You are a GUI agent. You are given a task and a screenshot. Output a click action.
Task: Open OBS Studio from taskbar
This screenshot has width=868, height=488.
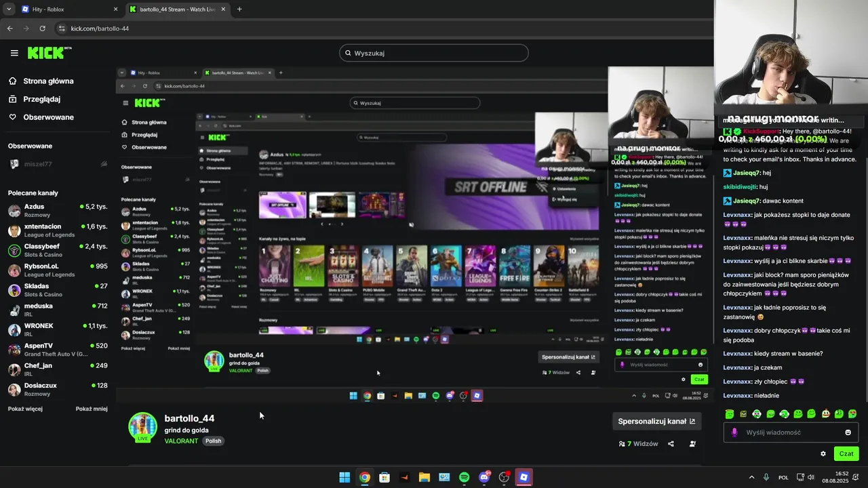pyautogui.click(x=504, y=477)
